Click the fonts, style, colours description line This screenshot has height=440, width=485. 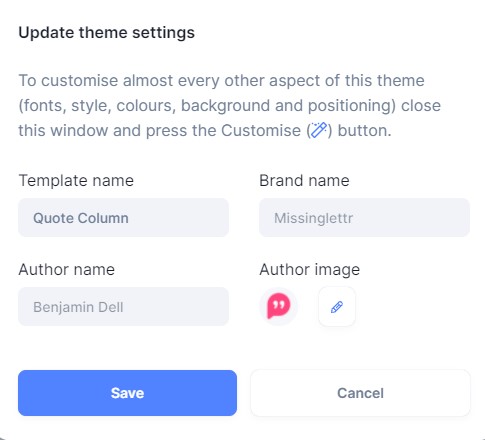[230, 105]
